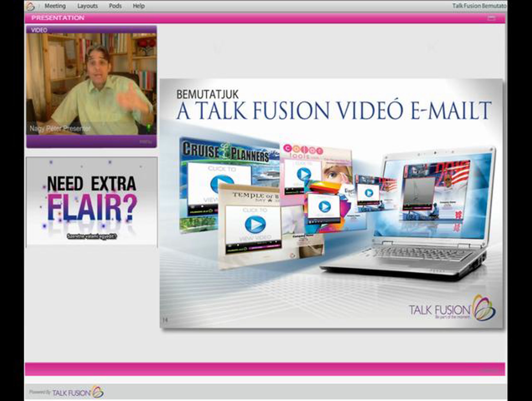Image resolution: width=532 pixels, height=401 pixels.
Task: Click the small menu button in the Video pod
Action: (x=146, y=142)
